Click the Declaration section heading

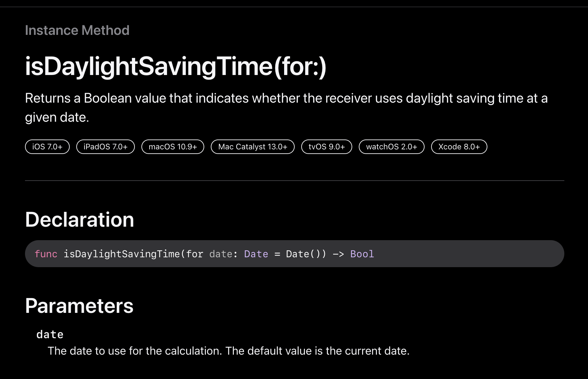[80, 219]
